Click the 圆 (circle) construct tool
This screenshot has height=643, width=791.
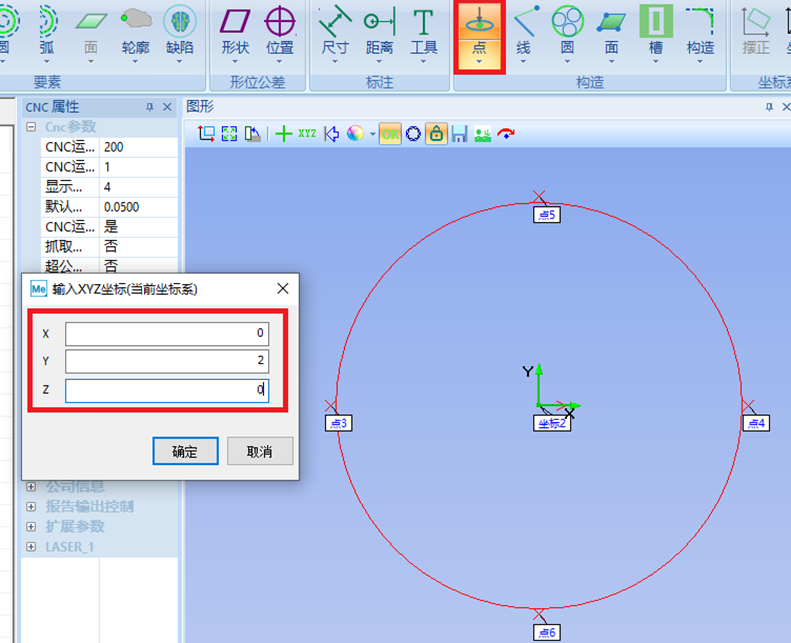(567, 28)
